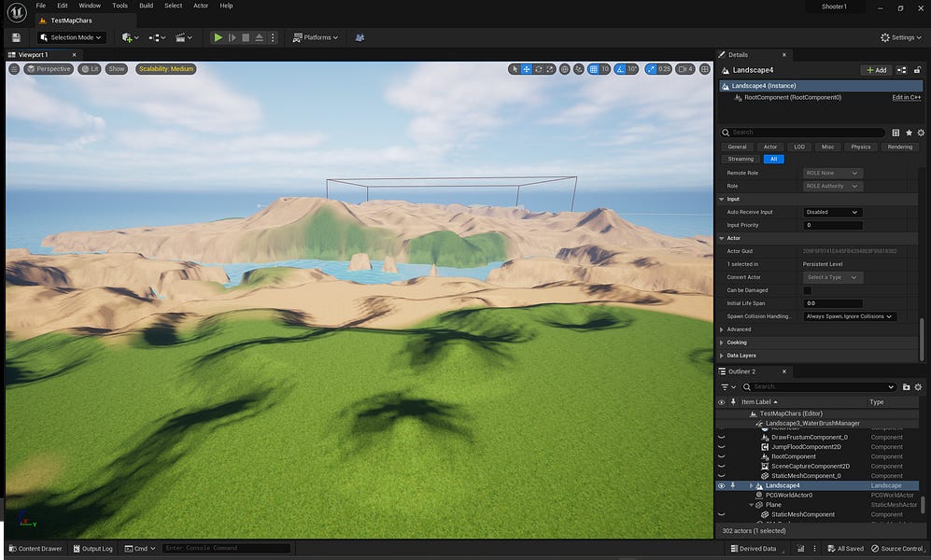The width and height of the screenshot is (931, 560).
Task: Adjust the rotation snap angle value
Action: 633,68
